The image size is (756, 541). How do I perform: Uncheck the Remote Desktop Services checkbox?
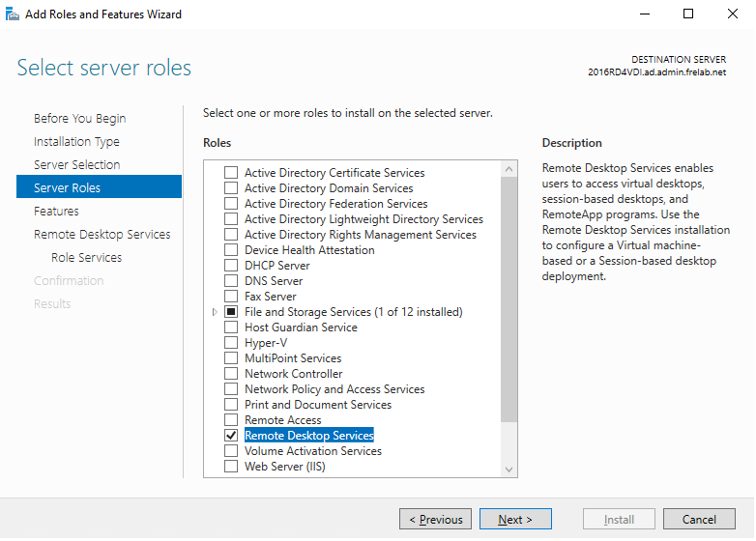coord(231,436)
